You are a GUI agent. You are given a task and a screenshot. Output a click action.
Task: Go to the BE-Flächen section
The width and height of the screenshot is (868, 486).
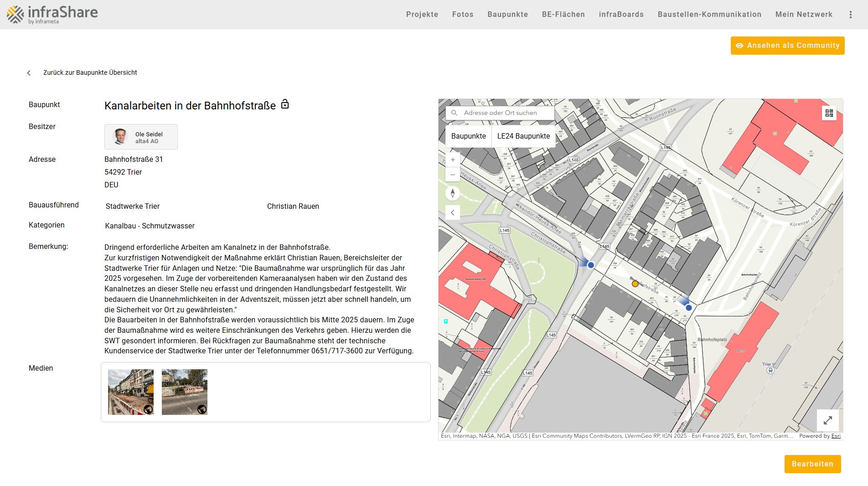563,15
